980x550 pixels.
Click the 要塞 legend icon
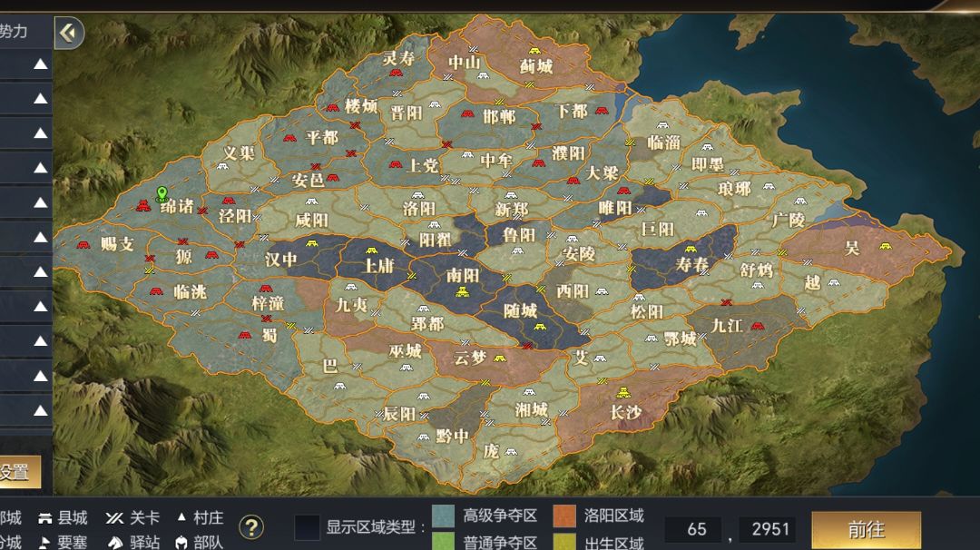pyautogui.click(x=44, y=542)
